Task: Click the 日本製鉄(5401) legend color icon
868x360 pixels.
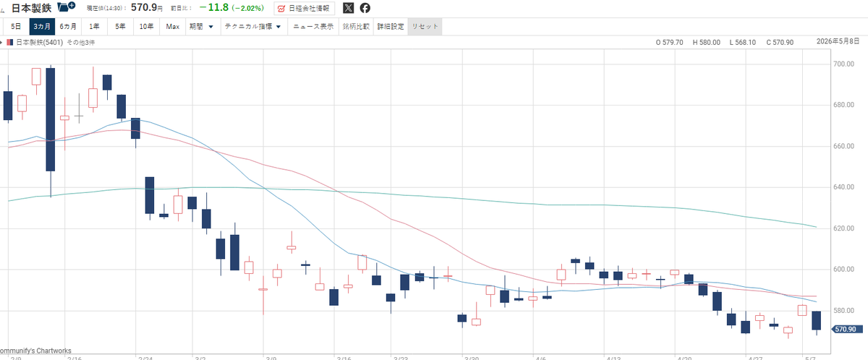Action: pos(10,43)
